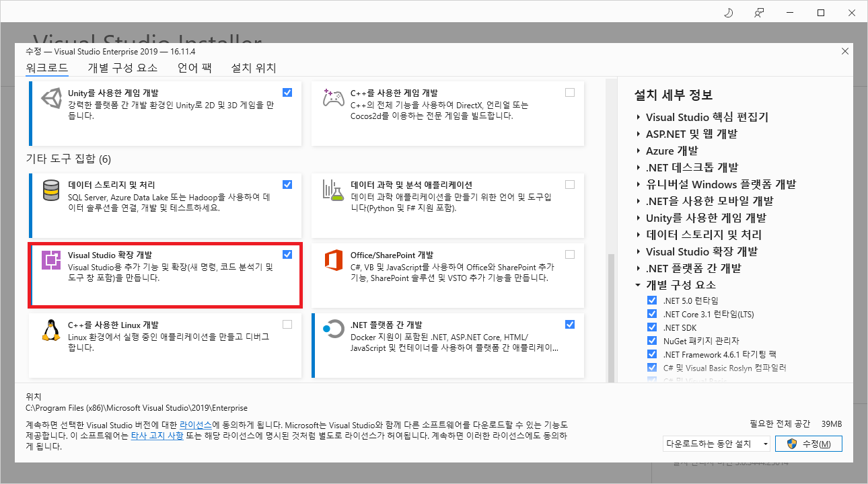This screenshot has height=484, width=868.
Task: Open the 다운로드하는 동안 설치 dropdown
Action: (716, 444)
